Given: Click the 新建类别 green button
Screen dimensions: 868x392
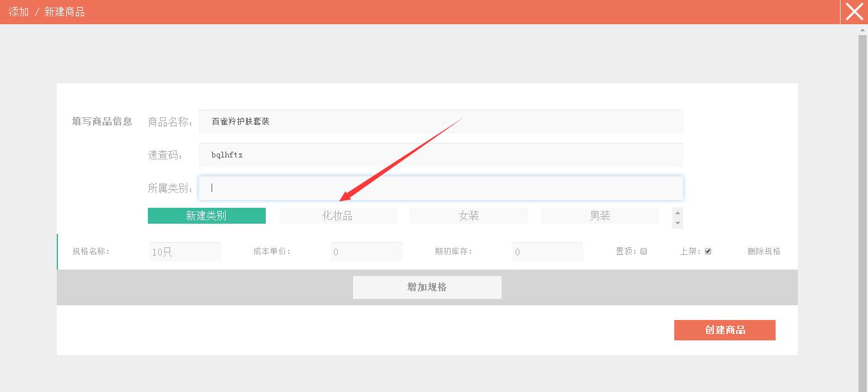Looking at the screenshot, I should pyautogui.click(x=206, y=215).
